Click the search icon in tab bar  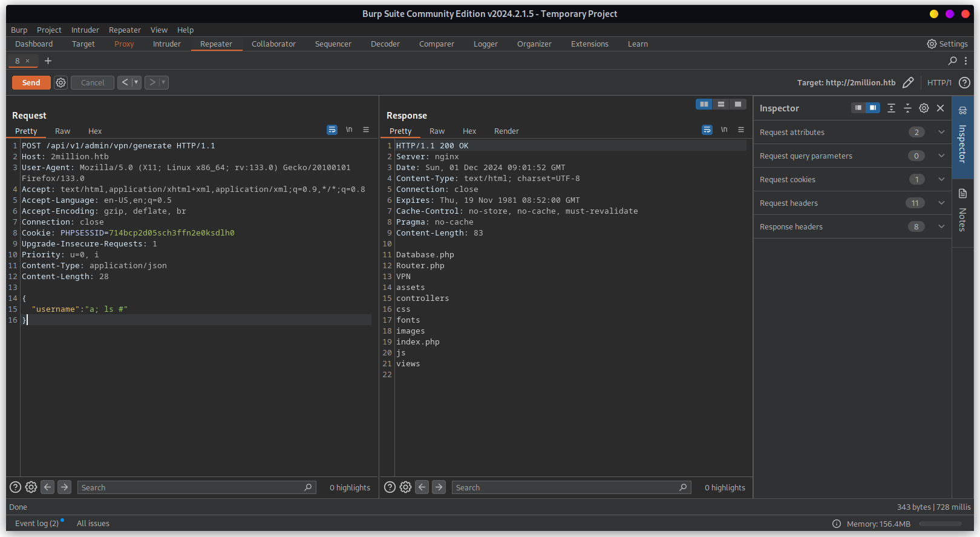pos(952,61)
